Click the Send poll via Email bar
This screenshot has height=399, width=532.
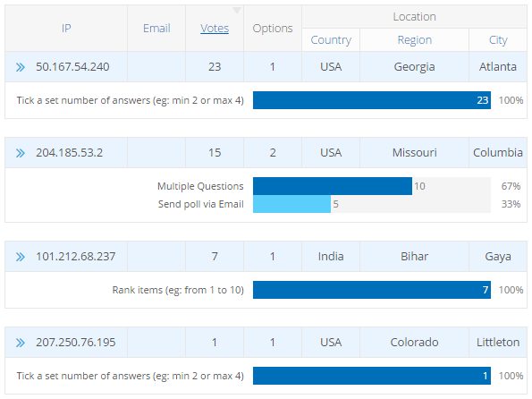pyautogui.click(x=291, y=204)
